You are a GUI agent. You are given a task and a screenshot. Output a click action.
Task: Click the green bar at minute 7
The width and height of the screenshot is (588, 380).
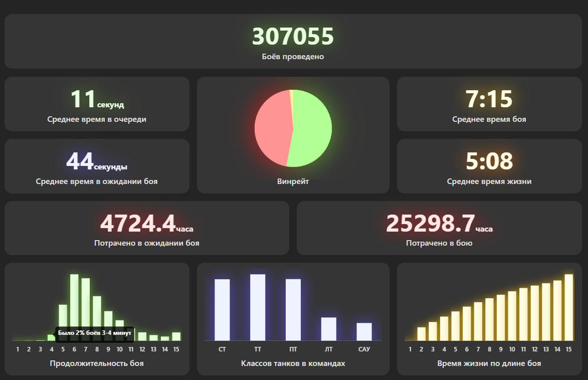[86, 309]
